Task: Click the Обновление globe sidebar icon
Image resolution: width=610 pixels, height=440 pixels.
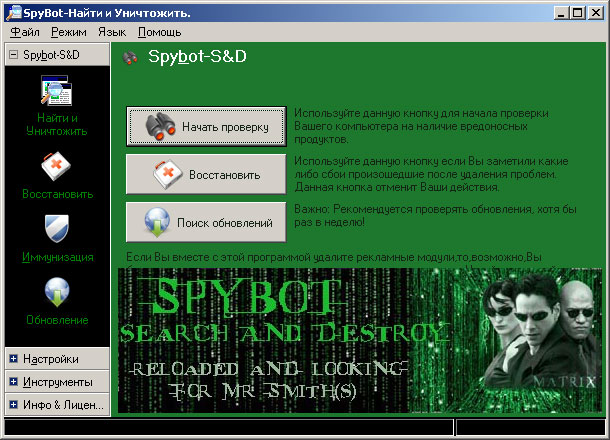Action: (x=57, y=292)
